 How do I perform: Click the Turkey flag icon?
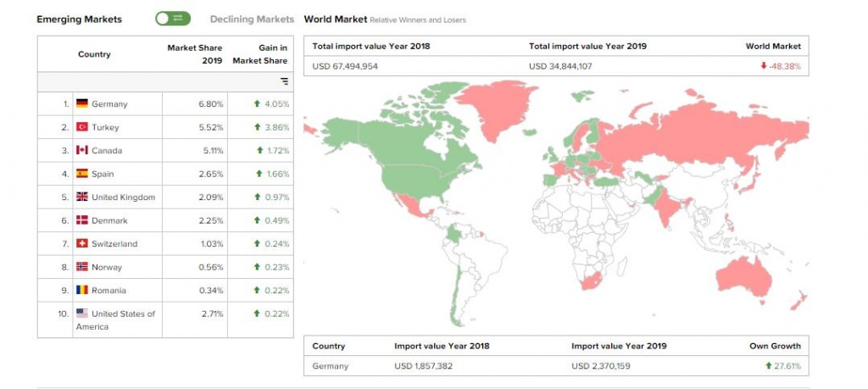(x=82, y=127)
